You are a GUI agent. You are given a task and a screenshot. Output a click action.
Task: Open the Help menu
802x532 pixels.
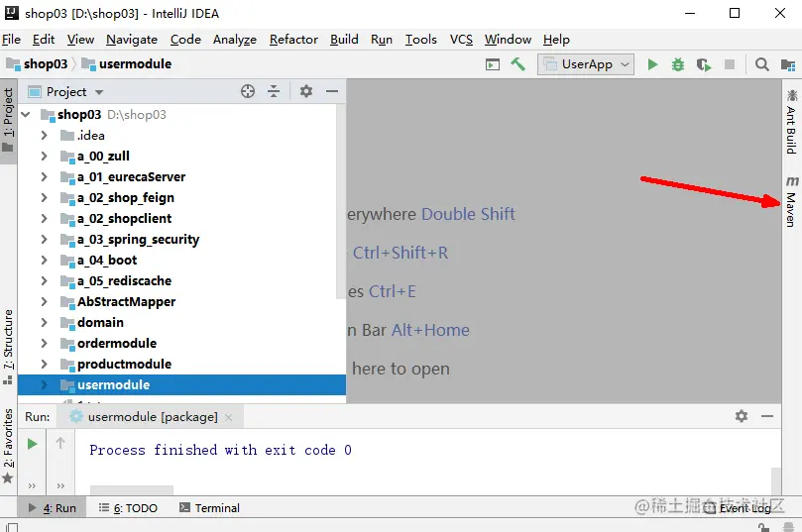[556, 40]
